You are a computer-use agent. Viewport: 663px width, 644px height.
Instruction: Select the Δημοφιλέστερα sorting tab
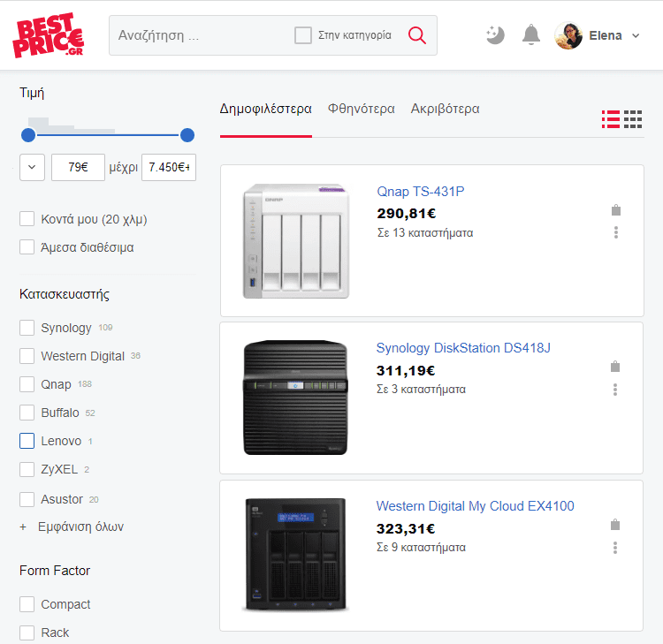(265, 109)
